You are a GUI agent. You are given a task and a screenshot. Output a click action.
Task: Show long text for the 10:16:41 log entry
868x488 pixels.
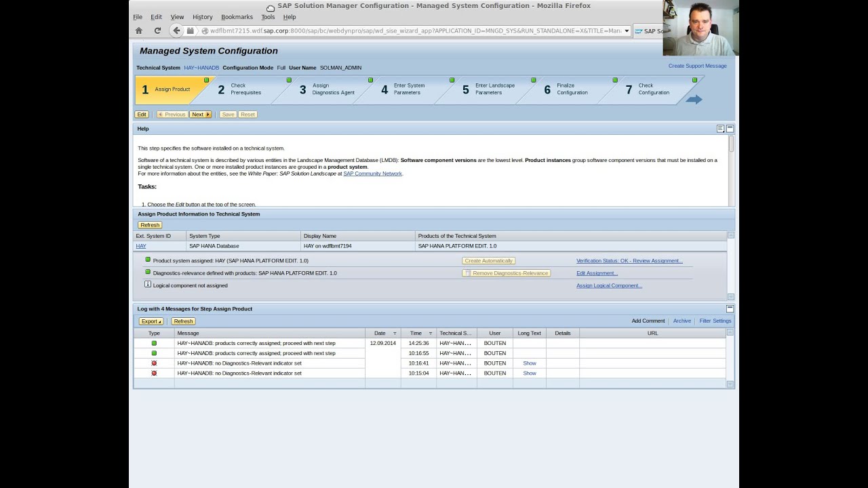530,363
